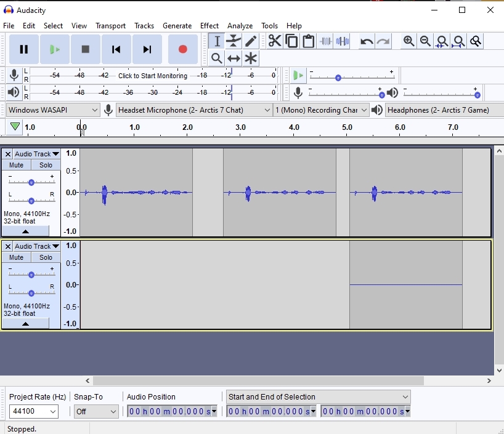This screenshot has width=504, height=434.
Task: Open the File menu
Action: 9,26
